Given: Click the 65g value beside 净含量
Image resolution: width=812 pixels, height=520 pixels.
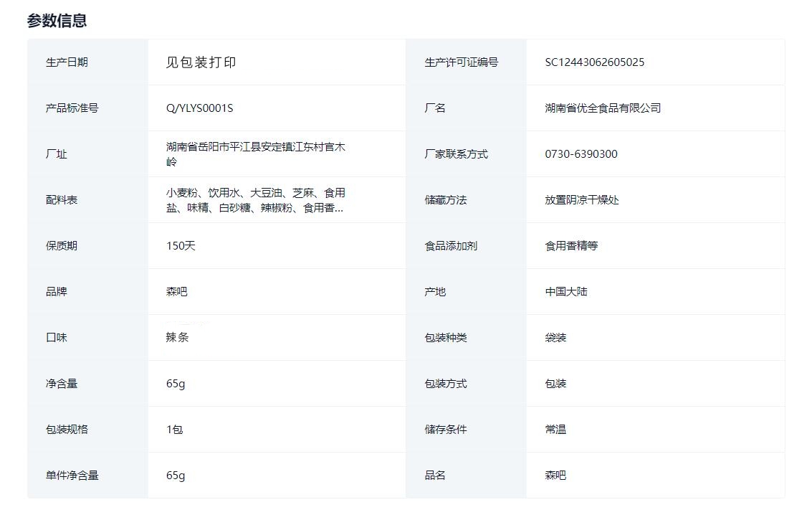Looking at the screenshot, I should coord(176,384).
